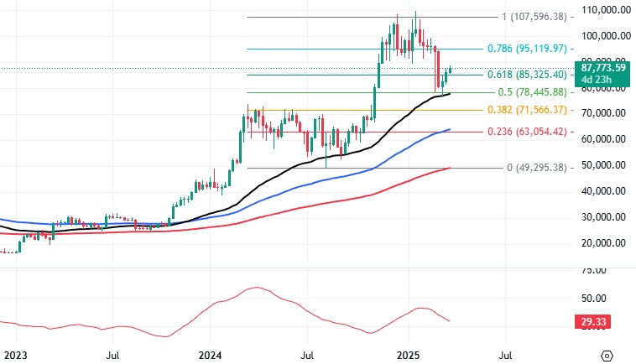Viewport: 636px width, 364px height.
Task: Click the 60,000.00 price axis label
Action: [x=603, y=139]
